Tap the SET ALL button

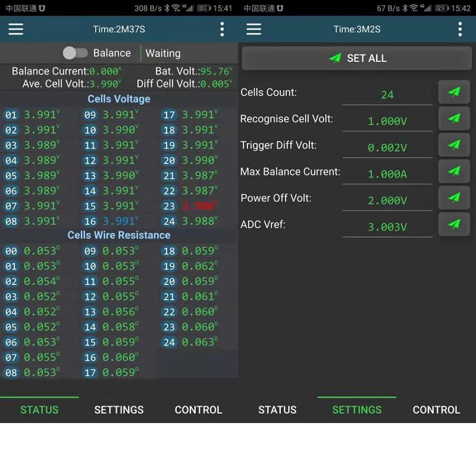coord(356,58)
